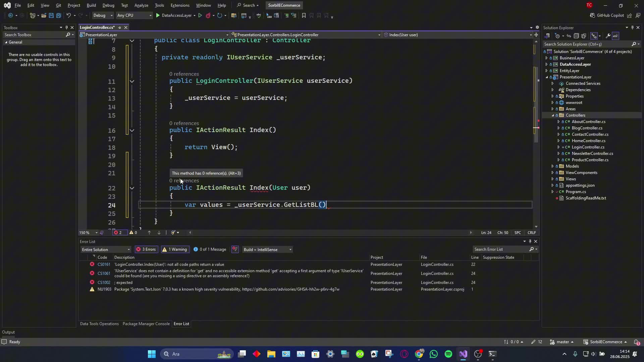The height and width of the screenshot is (362, 644).
Task: Click the Search button in title bar
Action: [x=248, y=5]
